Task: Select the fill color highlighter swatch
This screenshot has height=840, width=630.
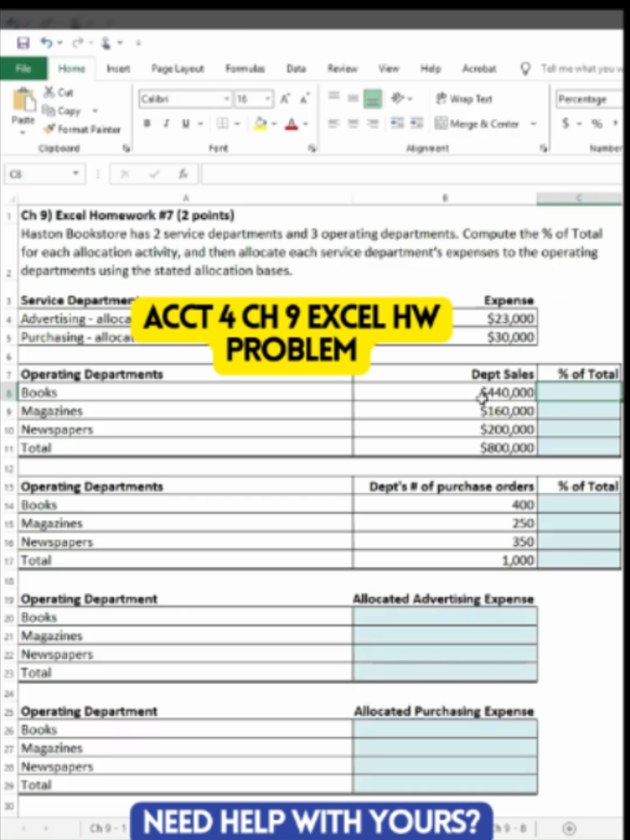Action: pos(260,124)
